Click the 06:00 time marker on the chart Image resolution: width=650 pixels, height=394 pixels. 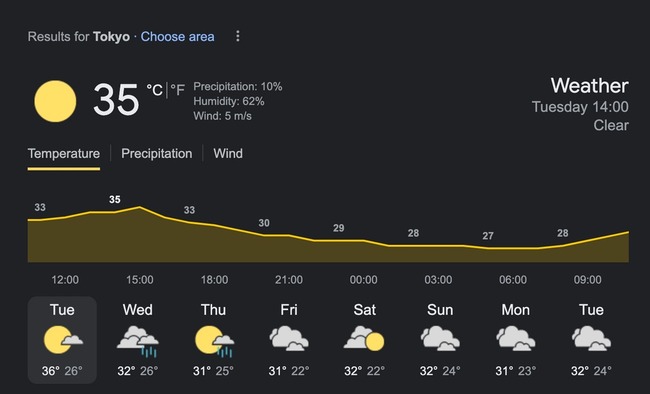[x=513, y=280]
